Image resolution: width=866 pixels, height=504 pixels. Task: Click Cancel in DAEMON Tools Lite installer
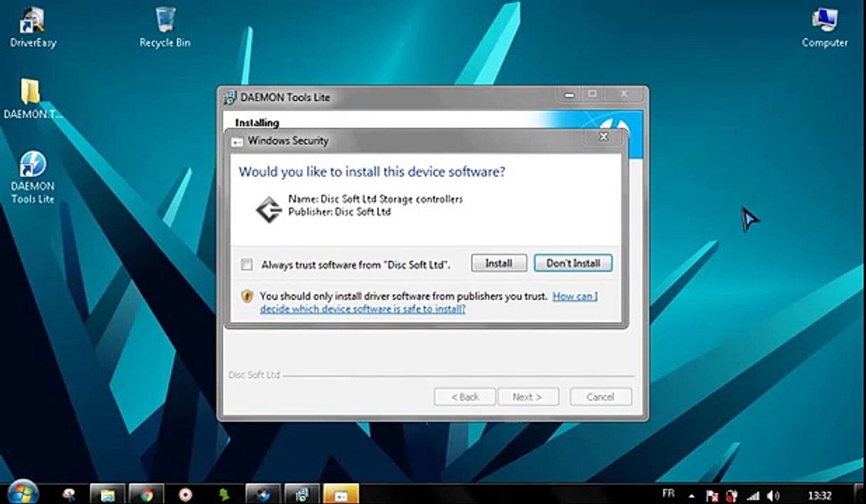coord(600,397)
